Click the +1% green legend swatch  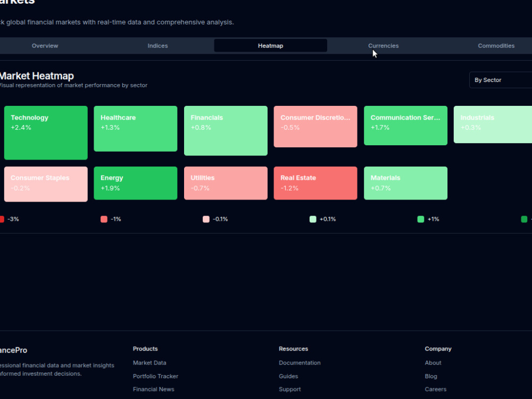[421, 219]
